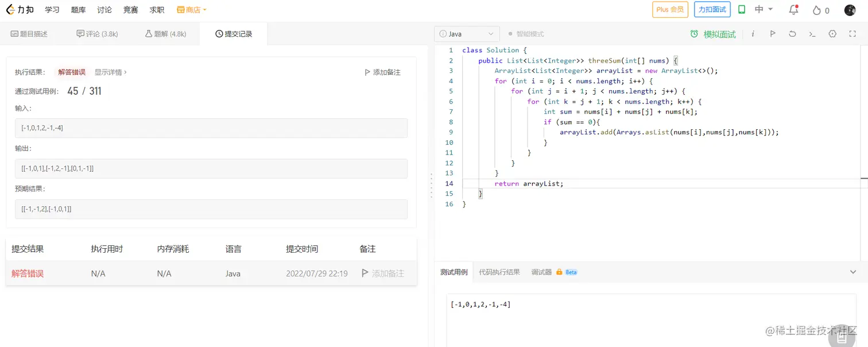Open the 中 site language dropdown

coord(764,10)
